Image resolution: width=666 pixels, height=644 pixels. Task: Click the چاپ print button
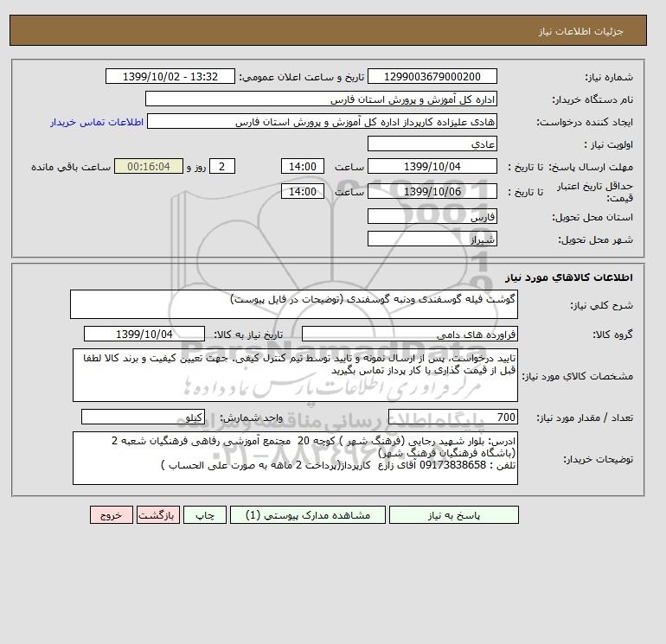205,515
